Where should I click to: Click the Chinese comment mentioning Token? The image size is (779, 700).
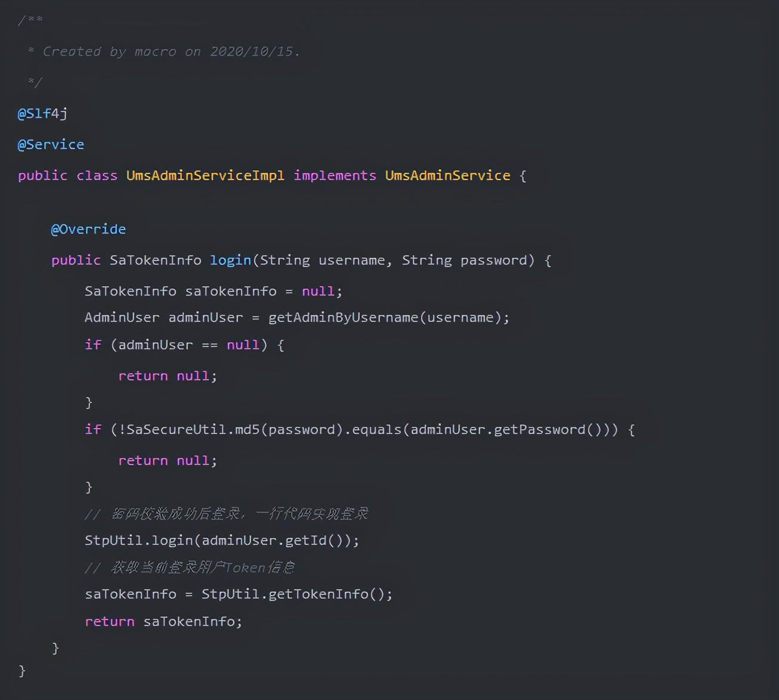point(190,568)
